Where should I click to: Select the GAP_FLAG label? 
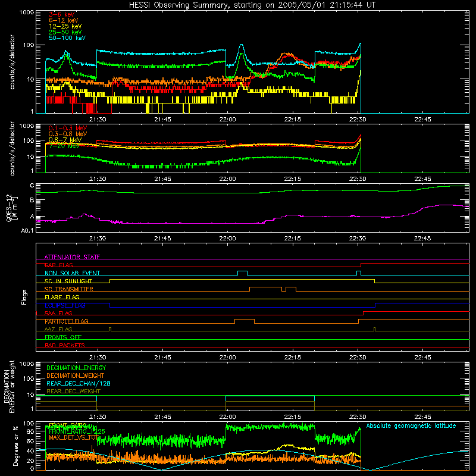[58, 265]
